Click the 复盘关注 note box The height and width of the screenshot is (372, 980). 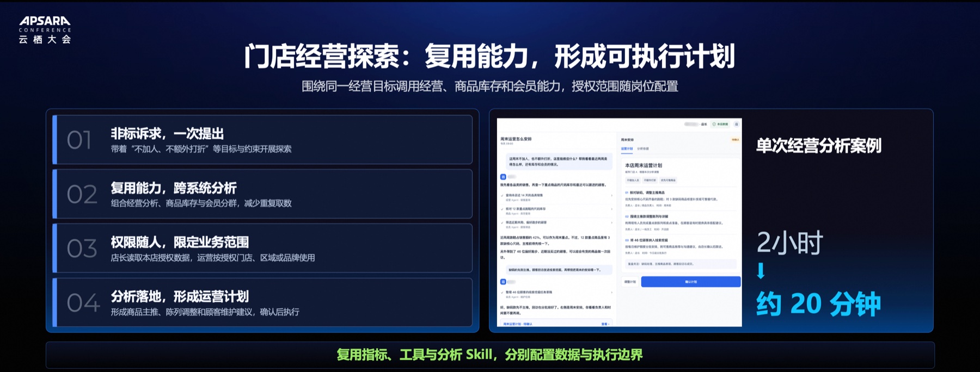[681, 264]
